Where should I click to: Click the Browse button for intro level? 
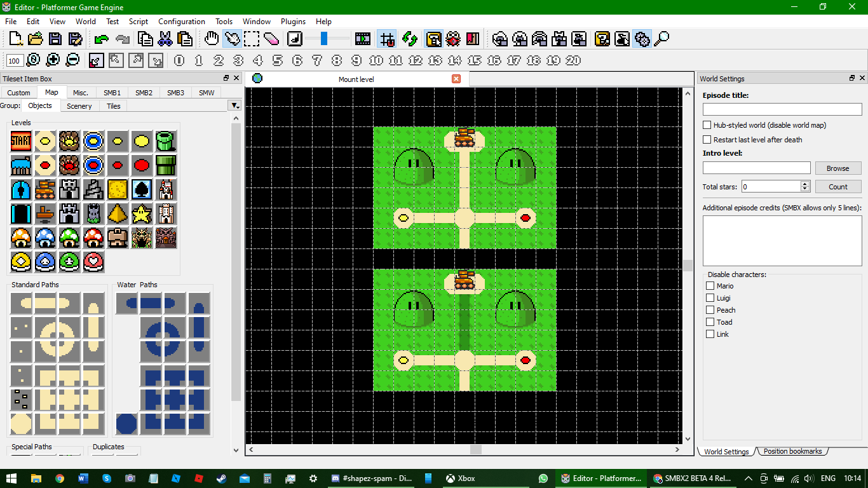(837, 168)
